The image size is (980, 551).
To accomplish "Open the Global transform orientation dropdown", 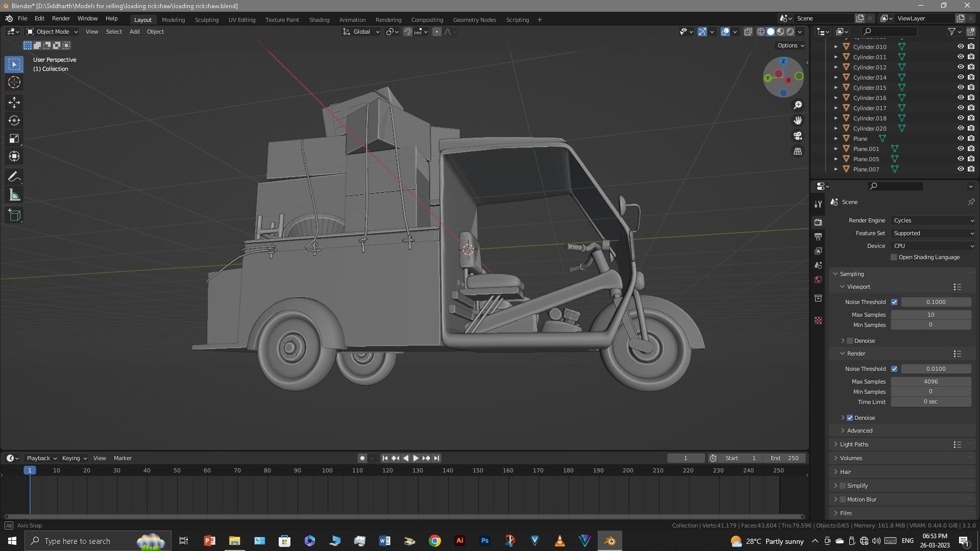I will coord(361,32).
